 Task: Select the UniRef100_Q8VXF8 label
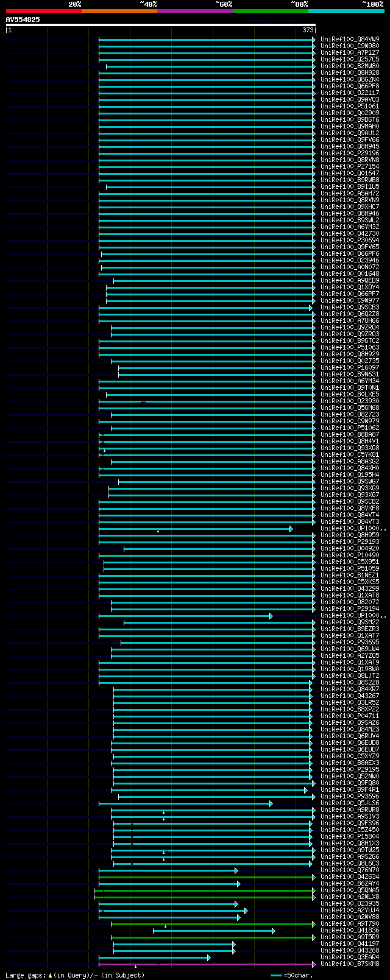(x=350, y=509)
